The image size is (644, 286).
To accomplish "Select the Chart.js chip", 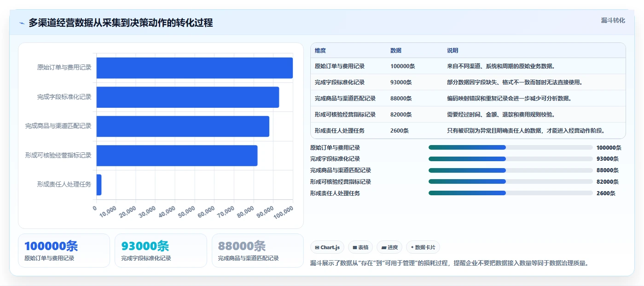I will [327, 247].
